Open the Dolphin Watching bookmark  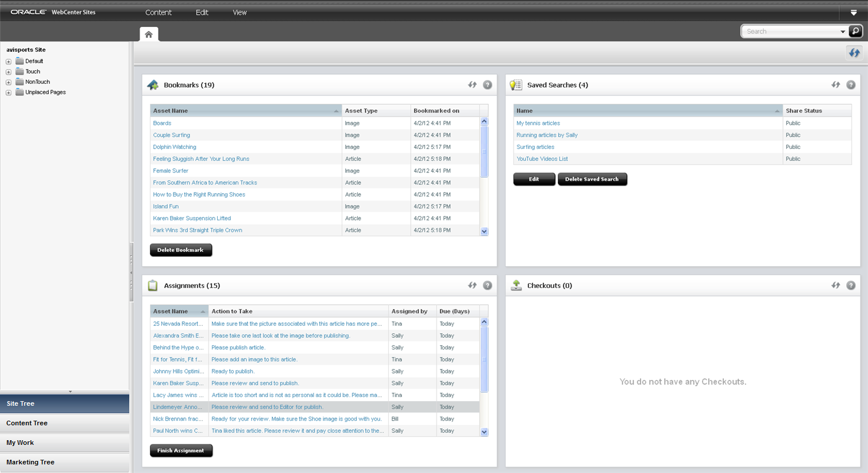(175, 147)
